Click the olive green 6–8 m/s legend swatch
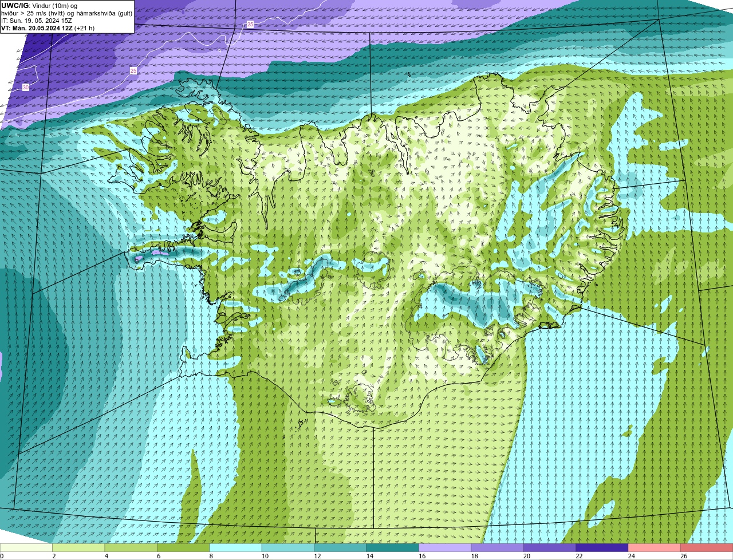The height and width of the screenshot is (560, 733). pyautogui.click(x=183, y=547)
